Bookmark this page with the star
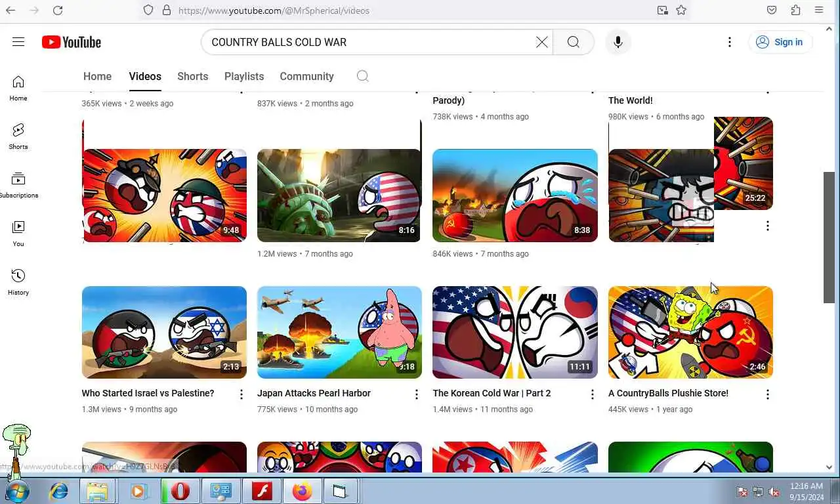 (x=681, y=10)
